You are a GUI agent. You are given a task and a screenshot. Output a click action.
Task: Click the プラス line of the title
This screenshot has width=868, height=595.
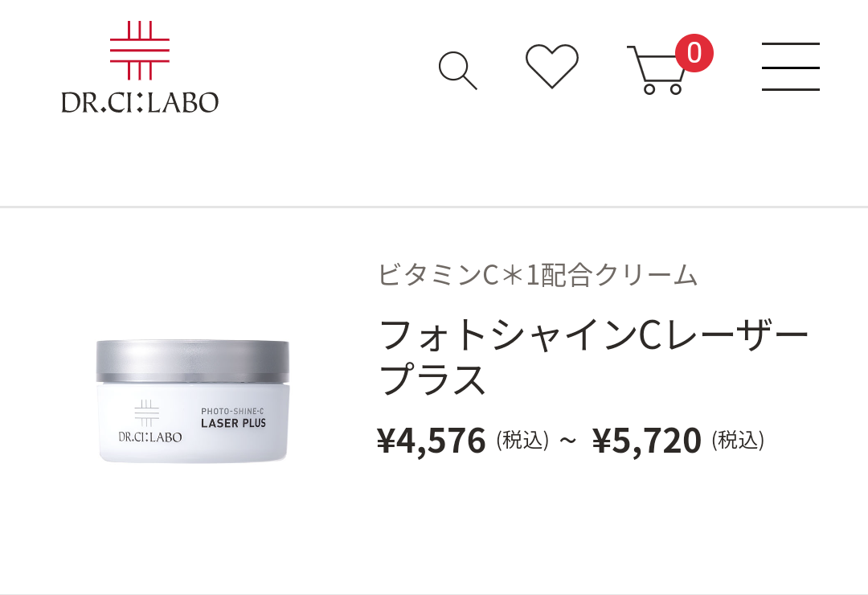(432, 380)
